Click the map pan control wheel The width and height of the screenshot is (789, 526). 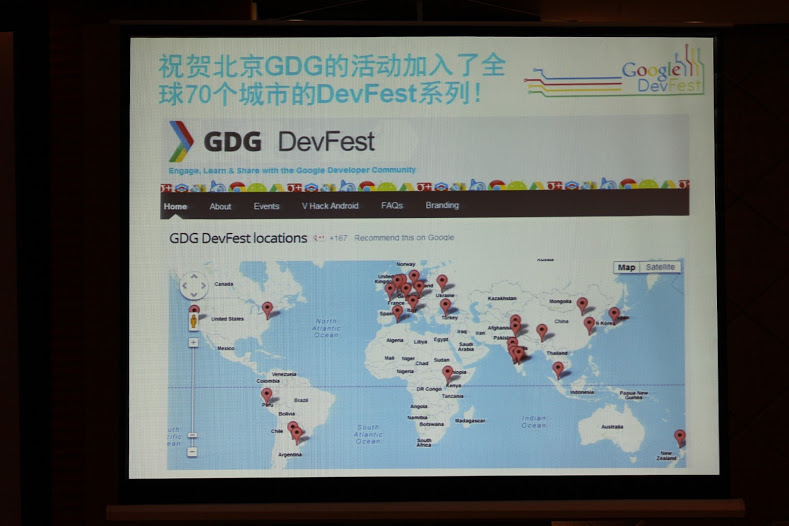[194, 286]
